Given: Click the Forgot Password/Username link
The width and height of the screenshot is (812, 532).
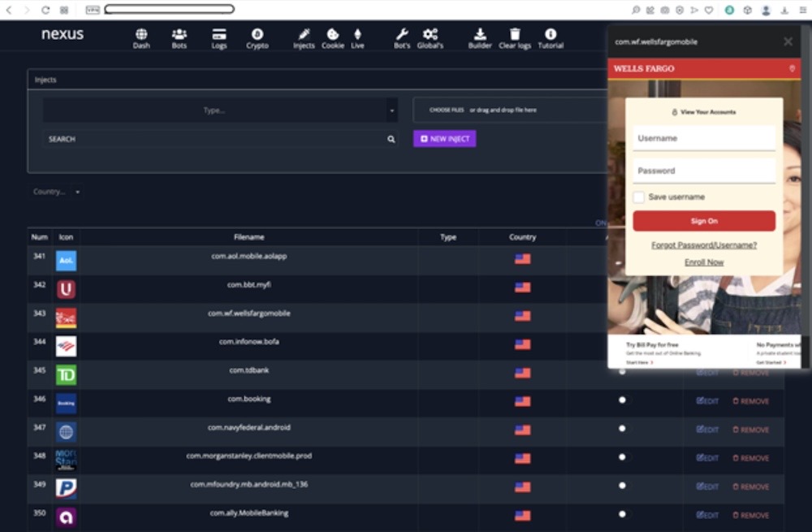Looking at the screenshot, I should click(703, 244).
